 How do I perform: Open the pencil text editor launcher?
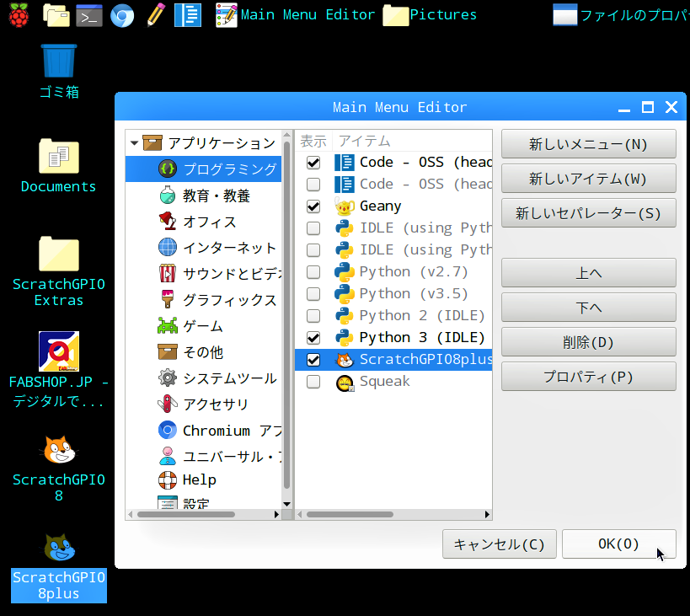pos(156,15)
